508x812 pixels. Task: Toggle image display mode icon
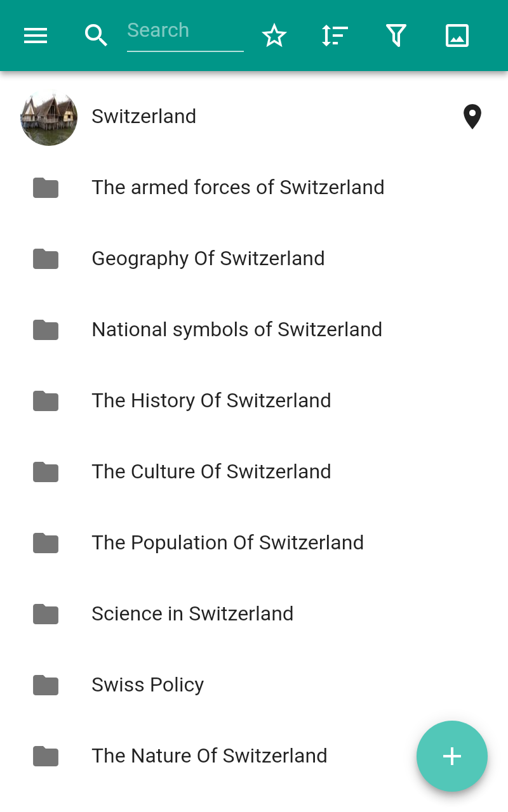(x=457, y=36)
